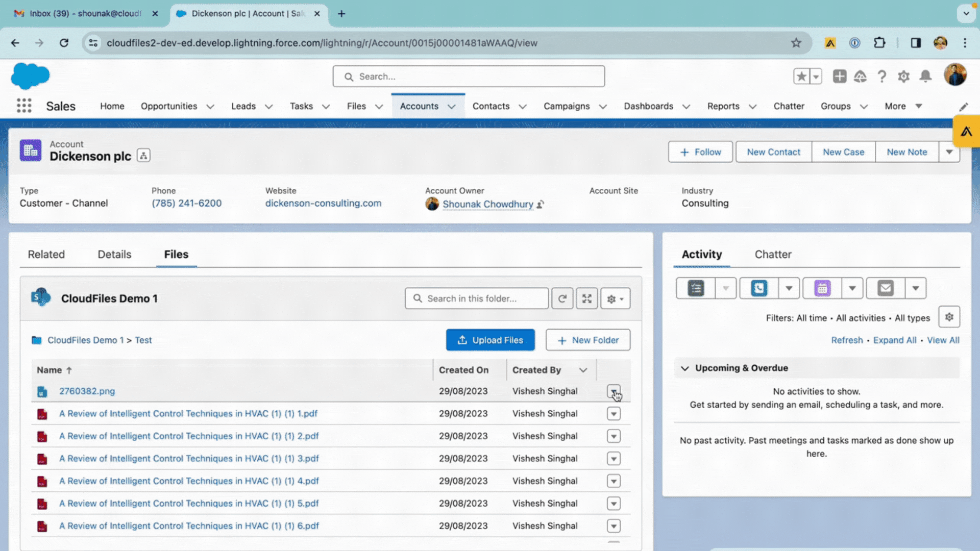Open the Favorites list dropdown arrow
Viewport: 980px width, 551px height.
816,77
